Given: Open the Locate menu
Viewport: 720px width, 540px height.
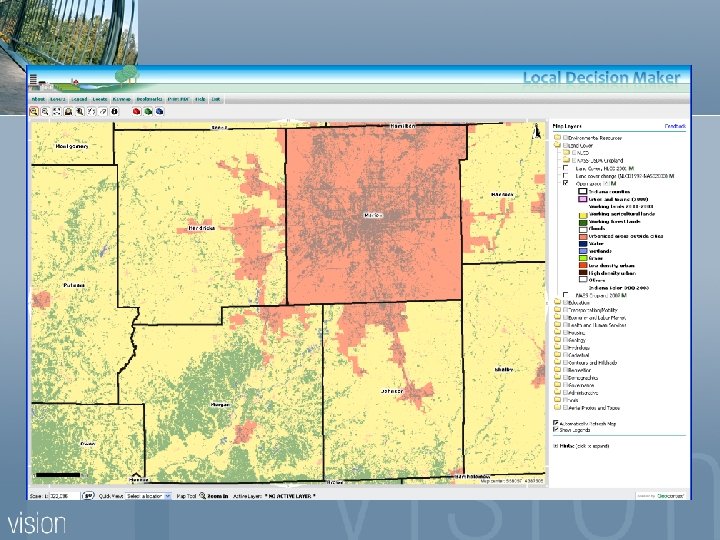Looking at the screenshot, I should (x=100, y=99).
